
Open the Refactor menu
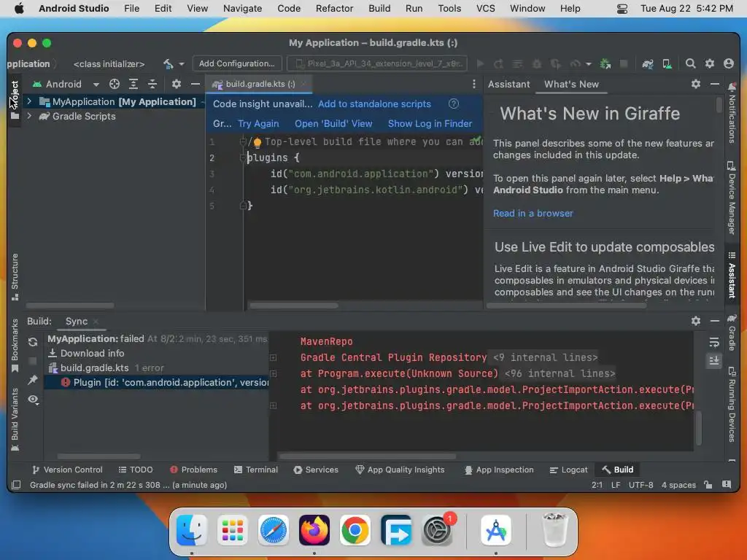tap(334, 9)
